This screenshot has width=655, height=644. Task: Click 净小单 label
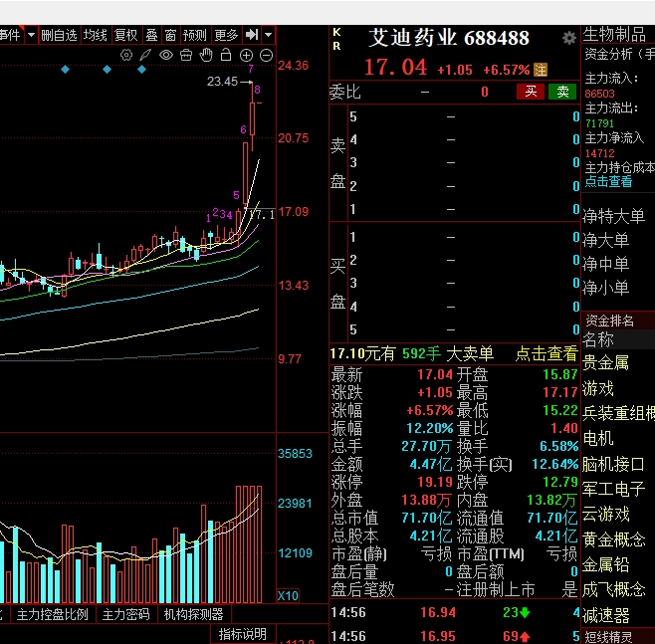(605, 288)
